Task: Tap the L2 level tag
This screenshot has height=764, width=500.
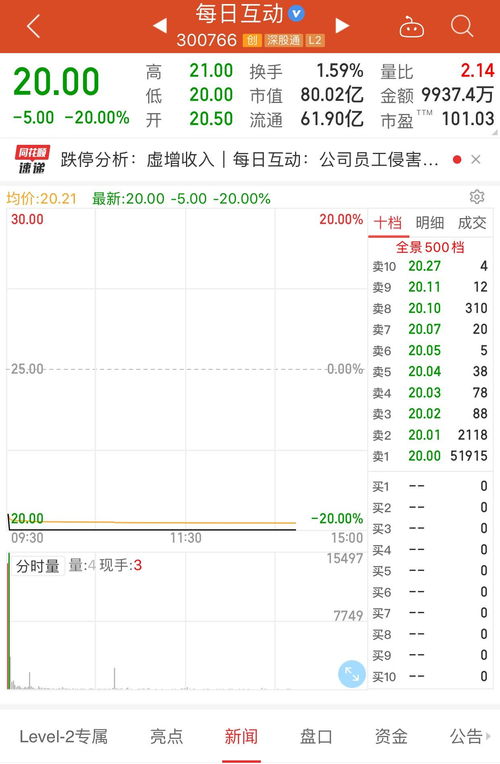Action: click(315, 40)
